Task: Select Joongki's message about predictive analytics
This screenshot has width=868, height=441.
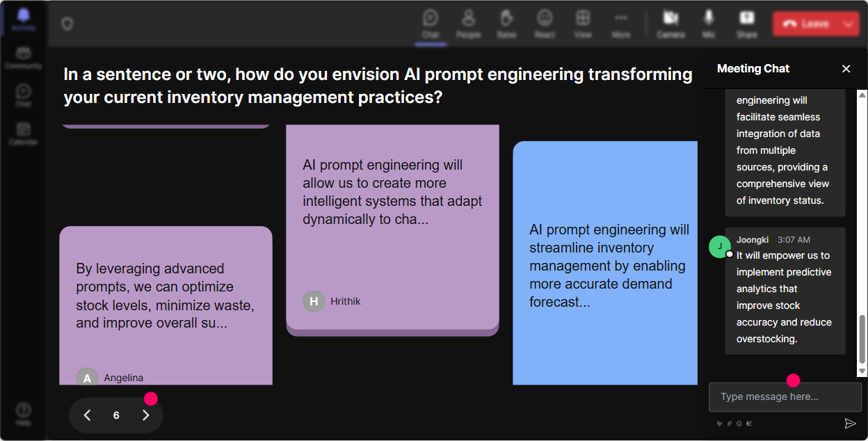Action: click(785, 291)
